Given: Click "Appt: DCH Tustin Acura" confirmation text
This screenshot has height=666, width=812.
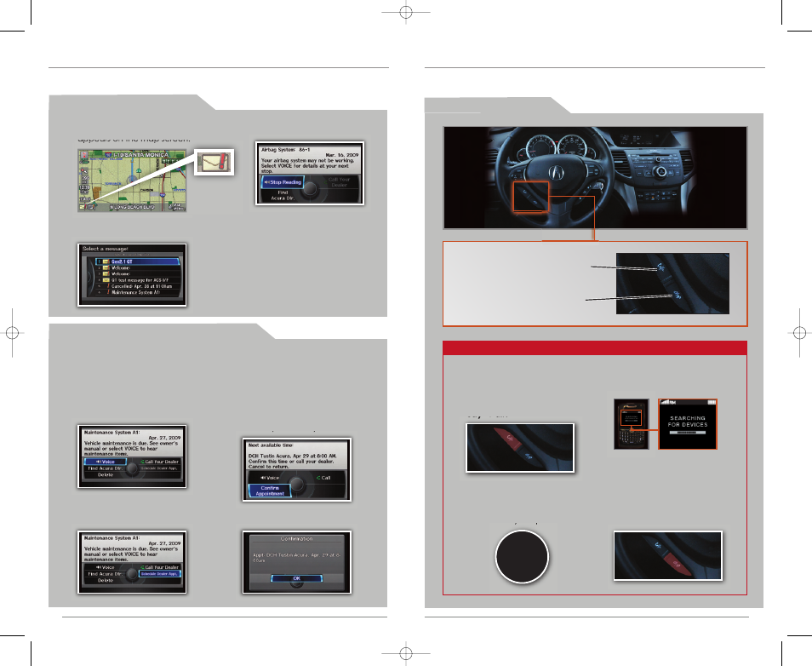Looking at the screenshot, I should pyautogui.click(x=296, y=557).
